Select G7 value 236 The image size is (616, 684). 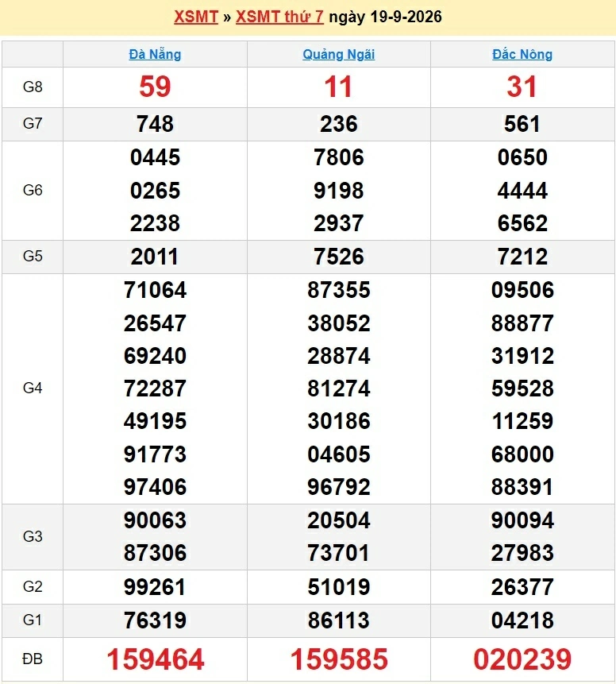(x=339, y=124)
